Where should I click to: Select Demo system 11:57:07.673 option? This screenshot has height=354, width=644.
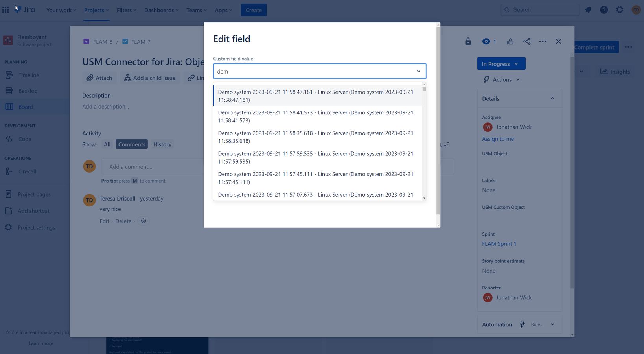[318, 195]
